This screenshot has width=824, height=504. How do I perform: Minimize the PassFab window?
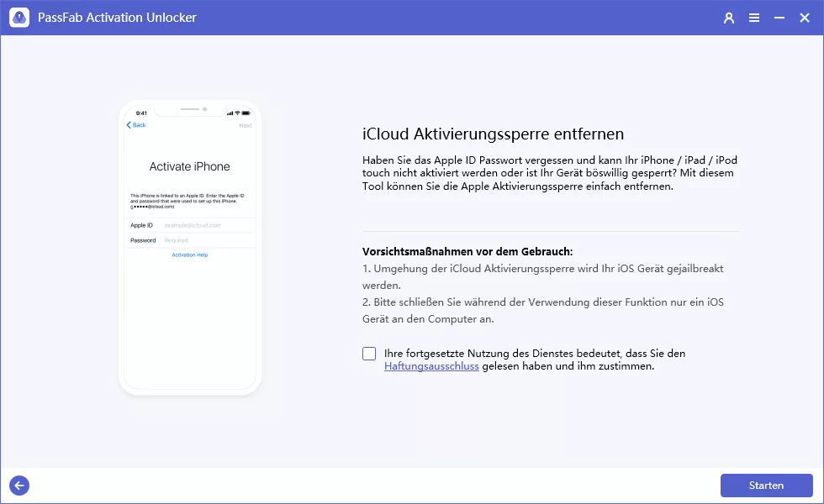tap(779, 17)
